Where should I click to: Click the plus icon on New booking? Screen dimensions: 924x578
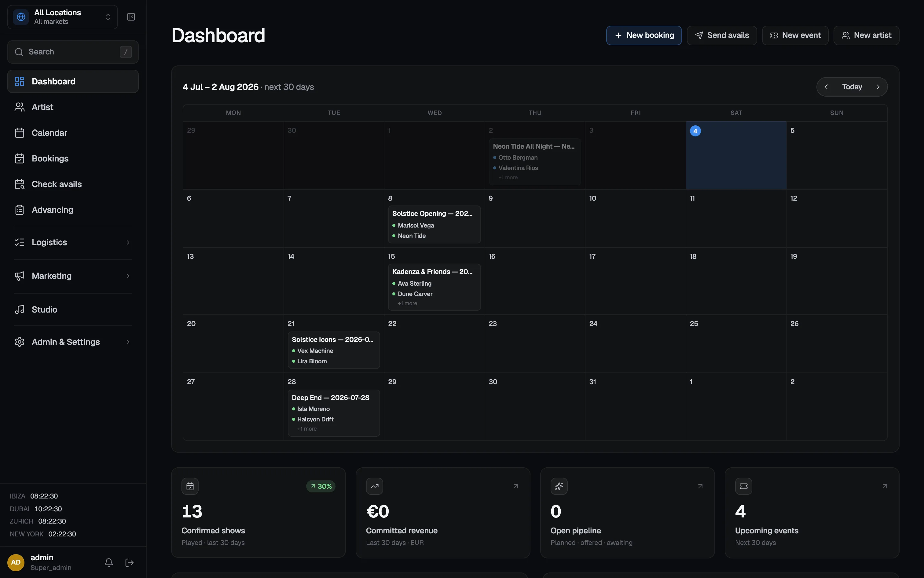(x=618, y=35)
